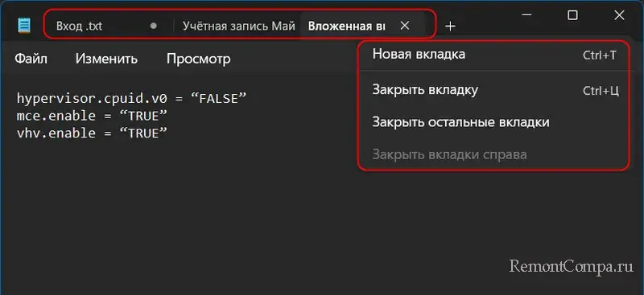Open the Файл menu
The image size is (644, 295).
click(x=31, y=59)
